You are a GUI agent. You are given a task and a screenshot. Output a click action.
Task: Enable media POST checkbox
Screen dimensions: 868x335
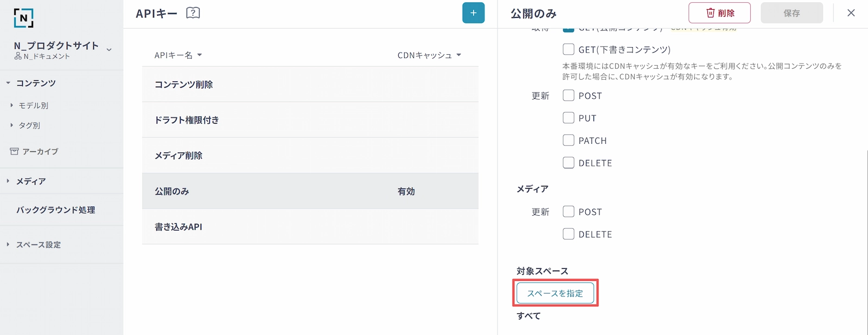click(569, 211)
